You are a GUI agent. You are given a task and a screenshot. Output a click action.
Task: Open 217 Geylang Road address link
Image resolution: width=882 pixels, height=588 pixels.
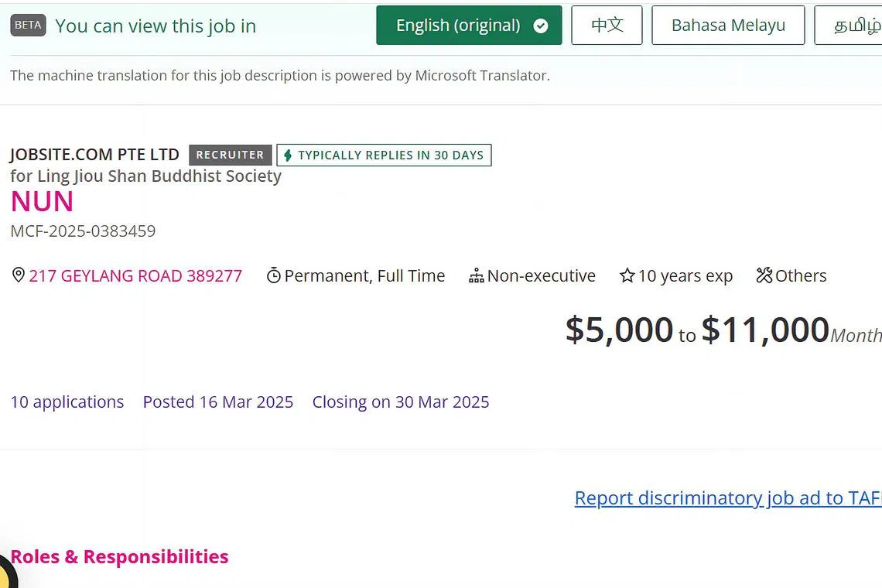point(135,275)
